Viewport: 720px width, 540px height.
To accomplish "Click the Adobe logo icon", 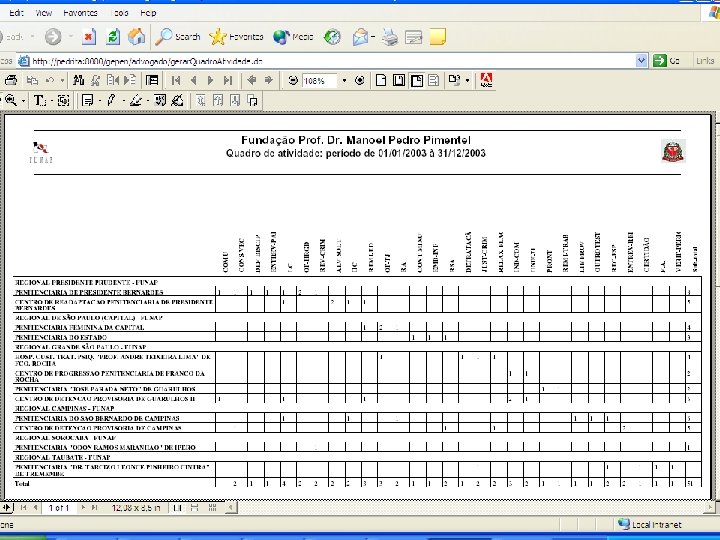I will tap(486, 80).
